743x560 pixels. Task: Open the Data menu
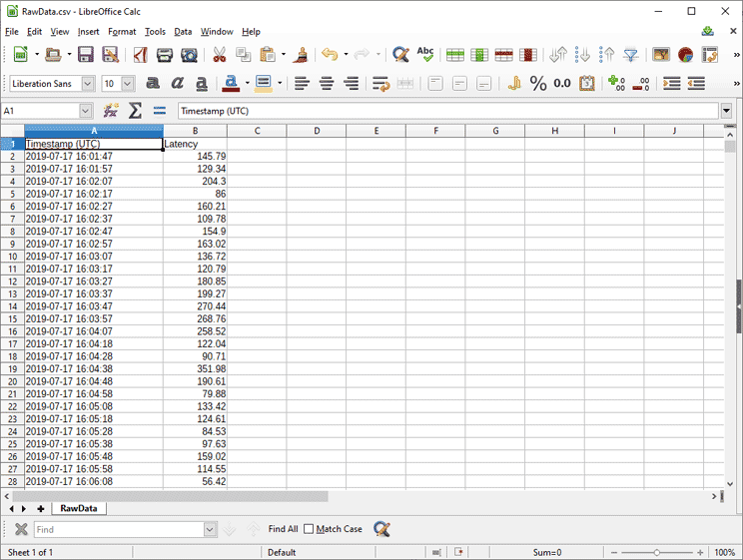coord(183,32)
